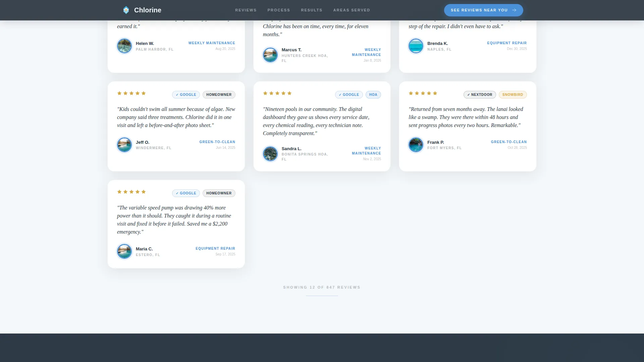Click reviewer name Marcus T.
This screenshot has width=644, height=362.
[x=291, y=50]
